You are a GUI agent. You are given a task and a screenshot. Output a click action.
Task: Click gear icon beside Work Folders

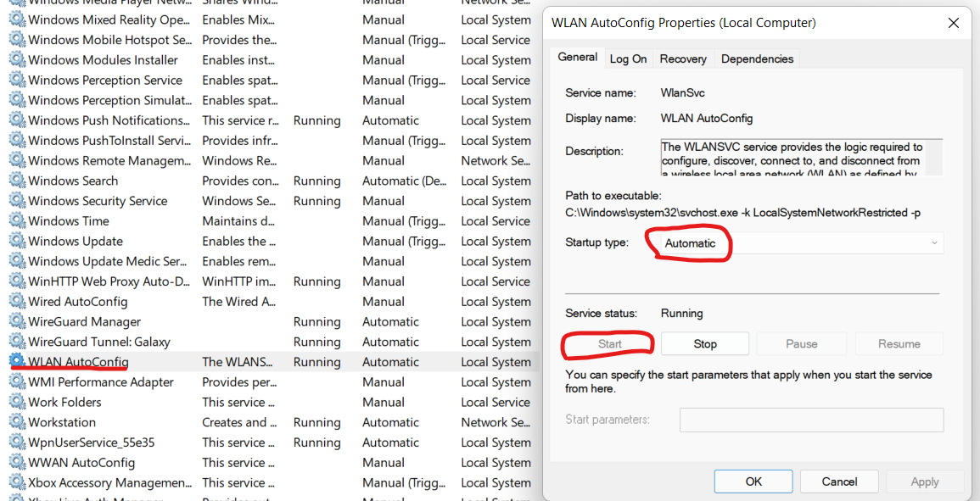(17, 403)
